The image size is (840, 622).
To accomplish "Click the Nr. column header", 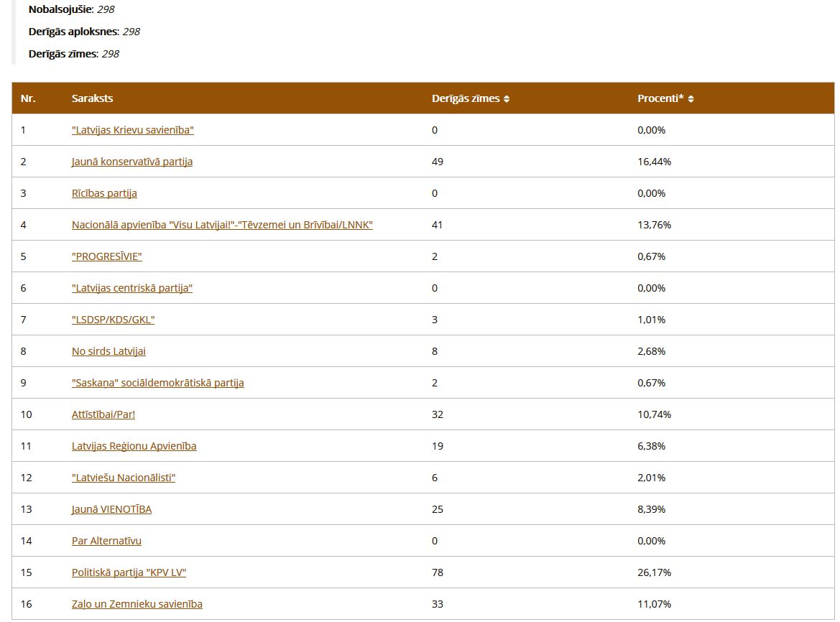I will tap(28, 98).
